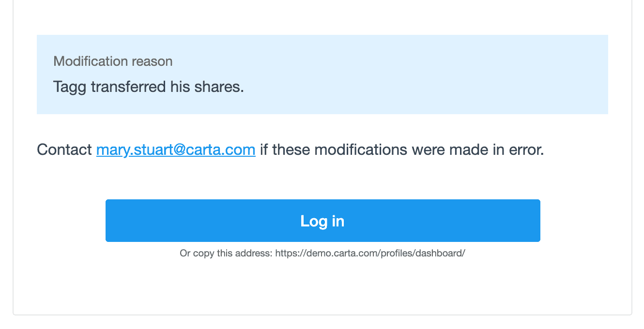This screenshot has width=644, height=329.
Task: Click the "Or copy this address:" label
Action: (226, 253)
